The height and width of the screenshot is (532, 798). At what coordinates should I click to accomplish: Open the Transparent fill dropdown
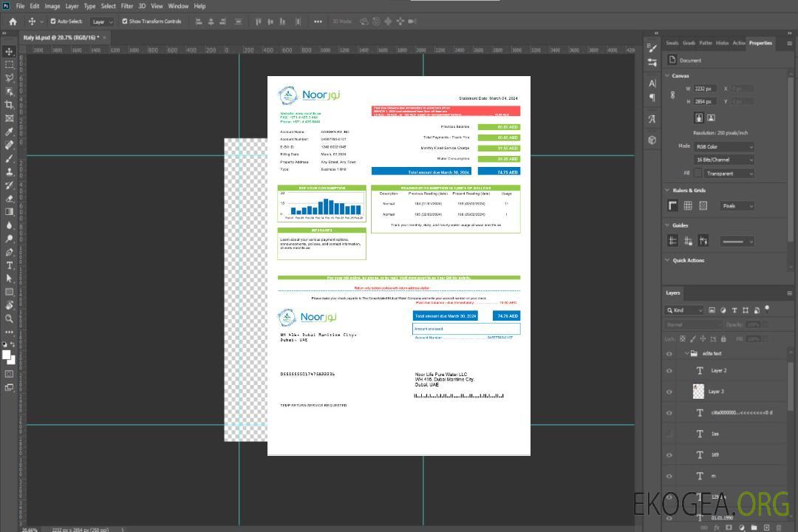coord(729,174)
